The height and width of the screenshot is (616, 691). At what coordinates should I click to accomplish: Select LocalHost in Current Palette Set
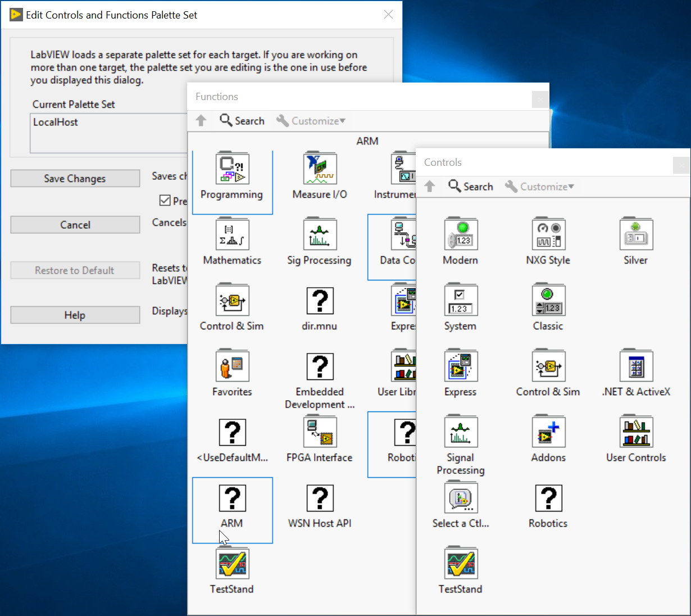[56, 122]
